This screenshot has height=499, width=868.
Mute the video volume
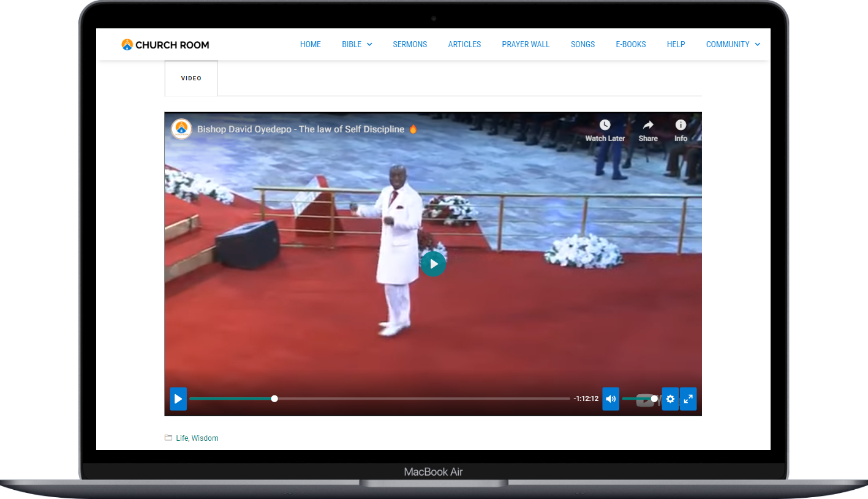click(611, 399)
